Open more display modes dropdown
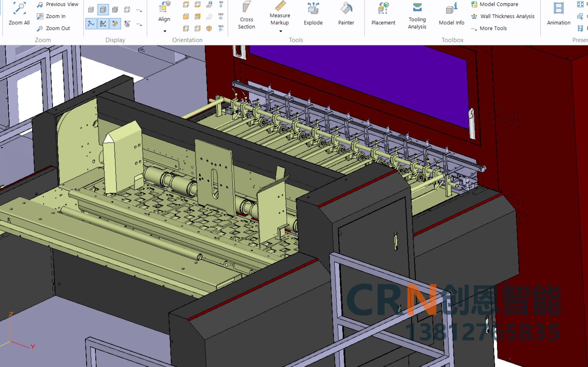Screen dimensions: 588x367 coord(139,10)
